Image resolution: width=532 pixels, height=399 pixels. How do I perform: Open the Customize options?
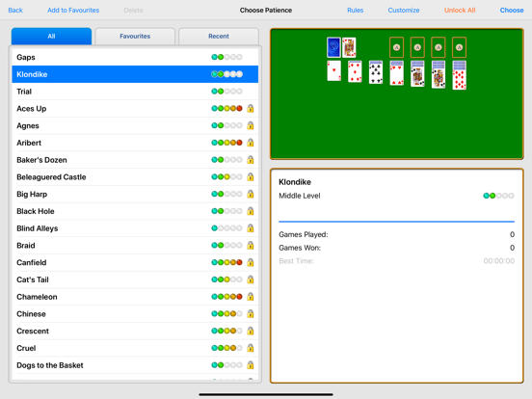click(404, 11)
